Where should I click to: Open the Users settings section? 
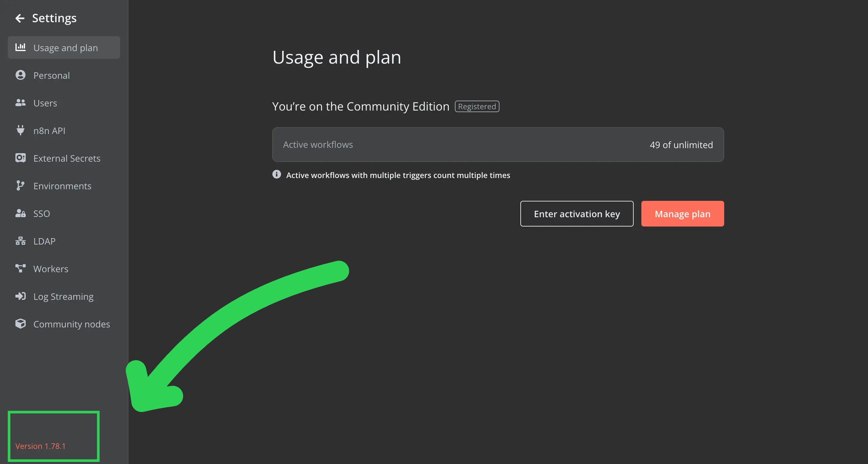click(x=64, y=103)
